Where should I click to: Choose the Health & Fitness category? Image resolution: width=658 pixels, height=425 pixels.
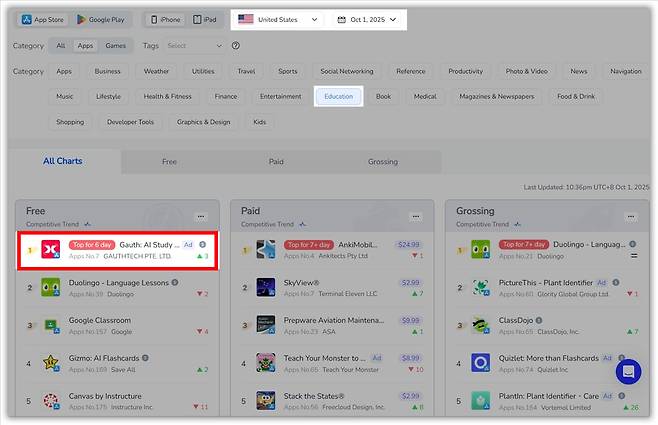(x=167, y=96)
